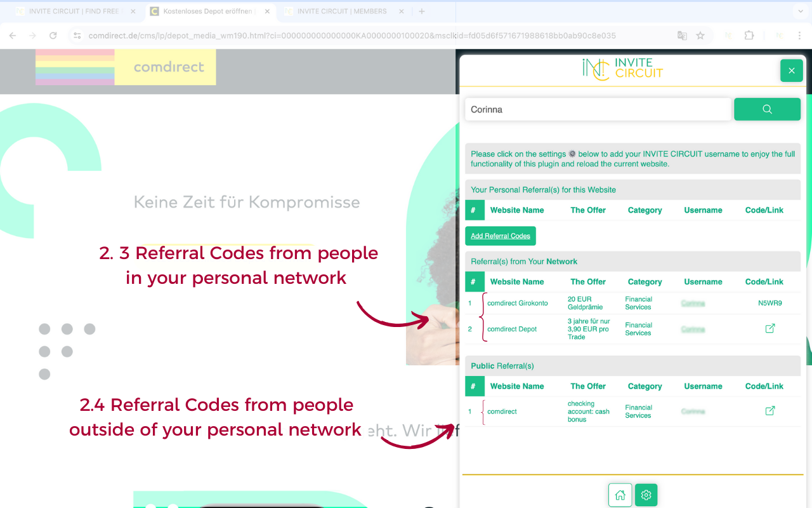
Task: Switch to INVITE CIRCUIT | FIND FREE tab
Action: pos(75,11)
